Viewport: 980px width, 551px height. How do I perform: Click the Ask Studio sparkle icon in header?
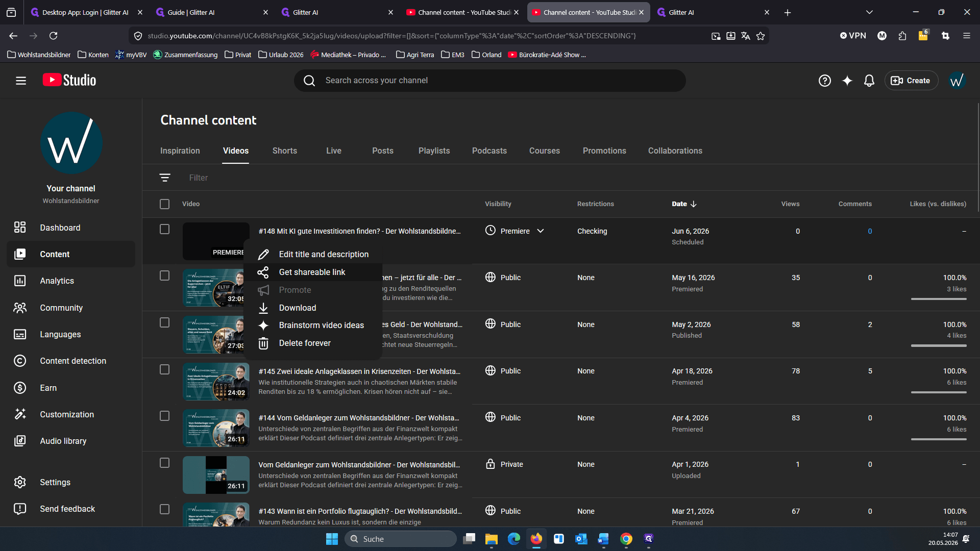pyautogui.click(x=847, y=81)
